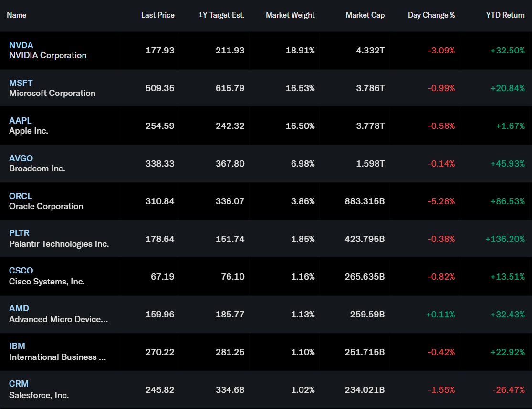532x409 pixels.
Task: Open the PLTR ticker link
Action: (x=20, y=233)
